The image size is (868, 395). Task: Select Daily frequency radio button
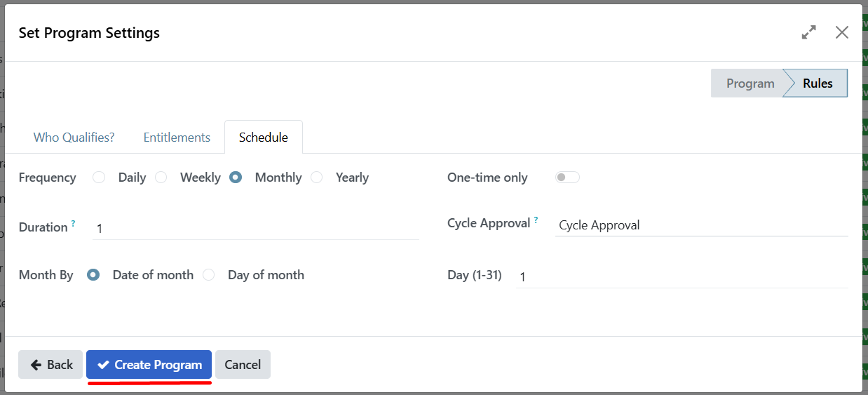pyautogui.click(x=99, y=178)
